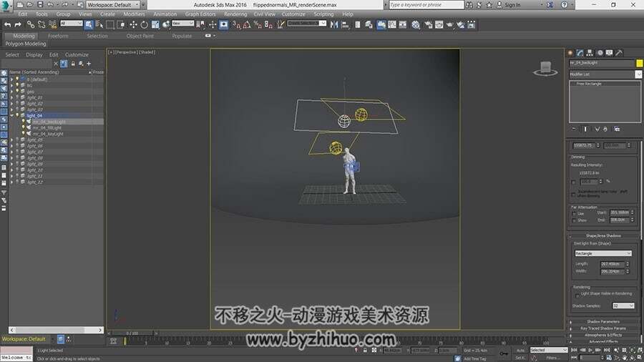Activate the Select and Scale tool
The height and width of the screenshot is (362, 644).
point(155,25)
